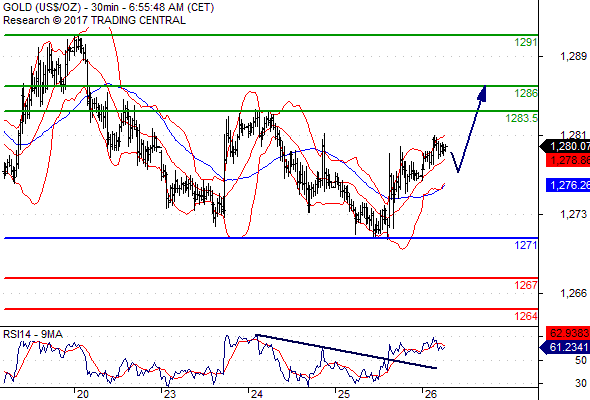Click the RSI14 - 9MA indicator title
This screenshot has width=590, height=400.
tap(33, 334)
